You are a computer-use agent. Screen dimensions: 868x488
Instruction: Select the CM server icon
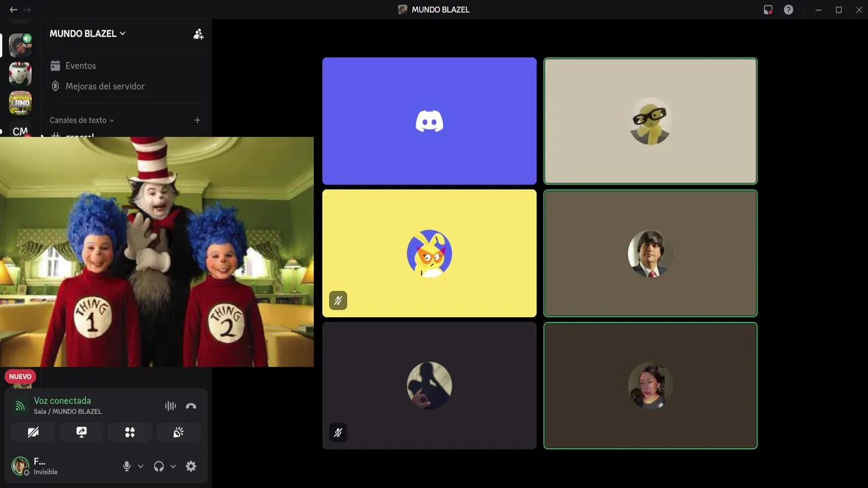(x=20, y=131)
